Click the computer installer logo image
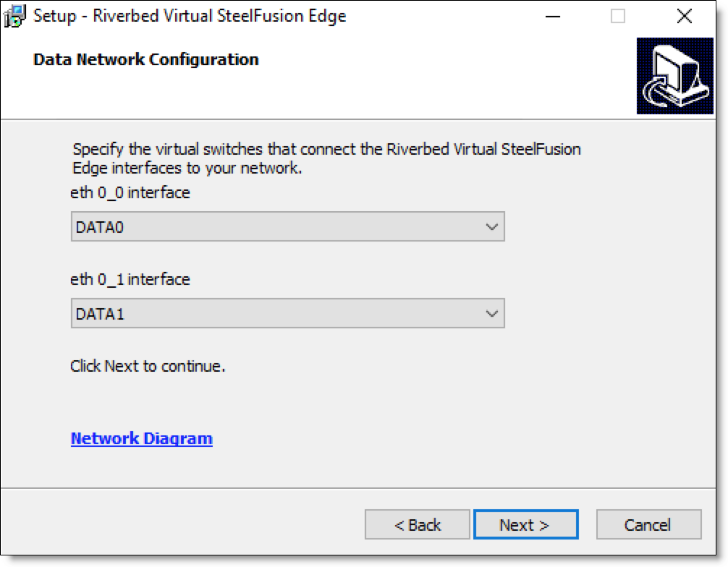This screenshot has width=728, height=567. click(674, 76)
